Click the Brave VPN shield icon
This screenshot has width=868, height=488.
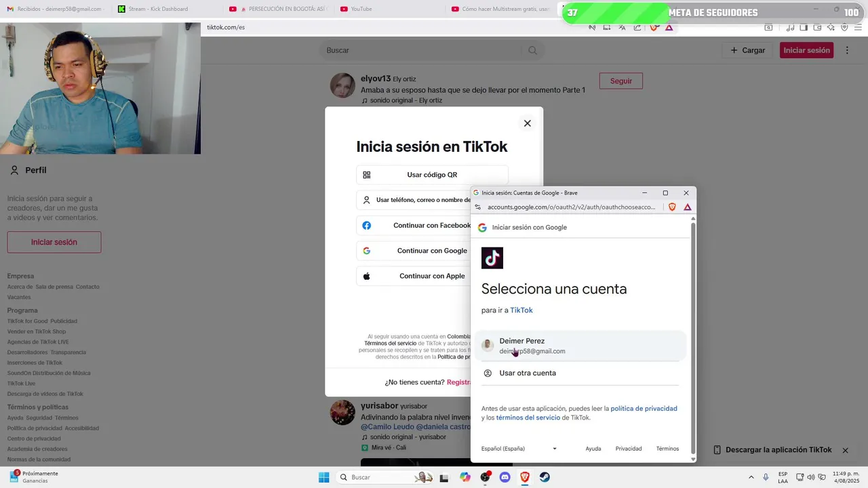(x=844, y=27)
